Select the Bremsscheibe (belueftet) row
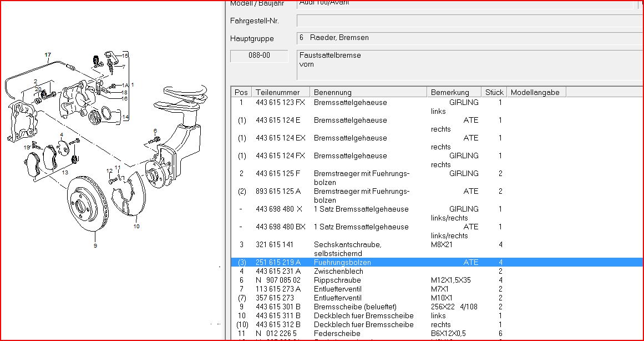Viewport: 644px width, 341px height. point(348,307)
